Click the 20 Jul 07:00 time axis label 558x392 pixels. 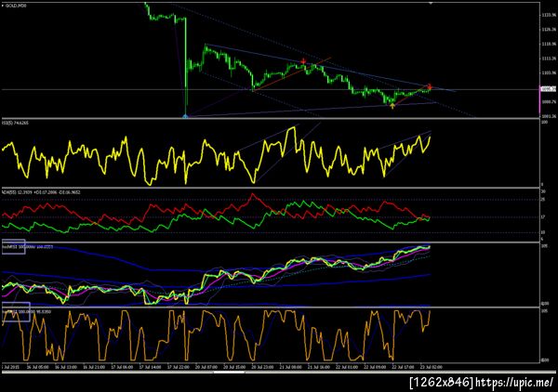click(205, 367)
